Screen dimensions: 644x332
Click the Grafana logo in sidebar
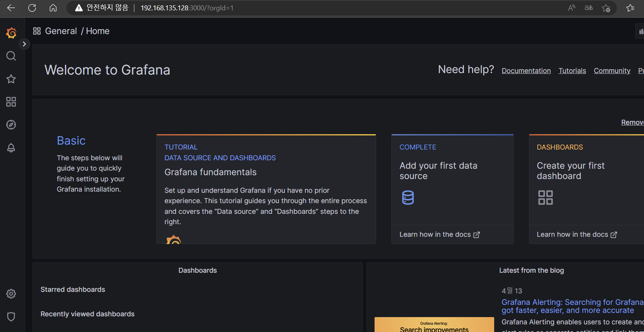click(x=11, y=33)
